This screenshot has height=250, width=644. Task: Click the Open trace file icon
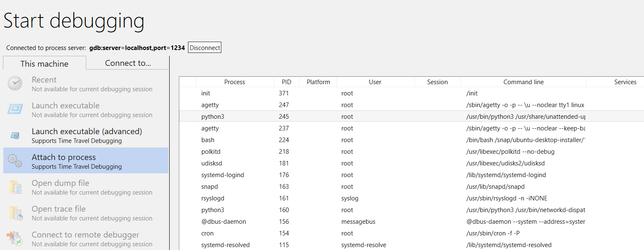[x=14, y=212]
